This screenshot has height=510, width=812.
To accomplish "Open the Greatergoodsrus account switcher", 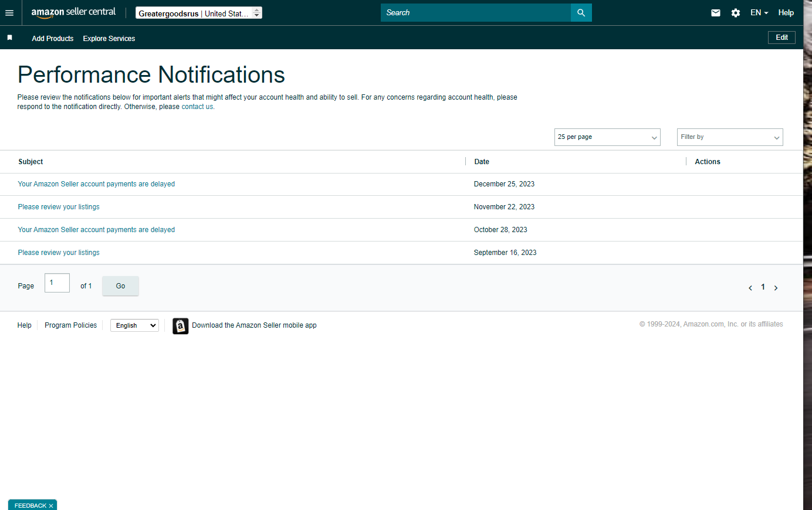I will coord(199,13).
